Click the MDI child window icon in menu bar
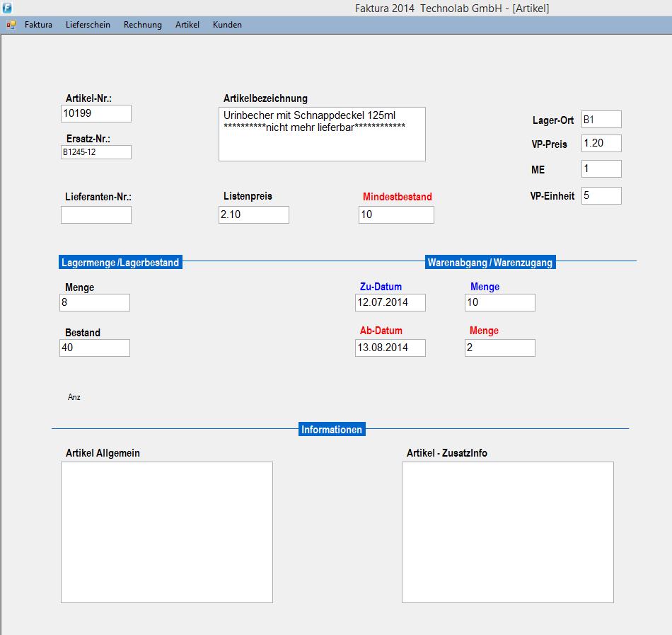The image size is (672, 635). pos(11,25)
